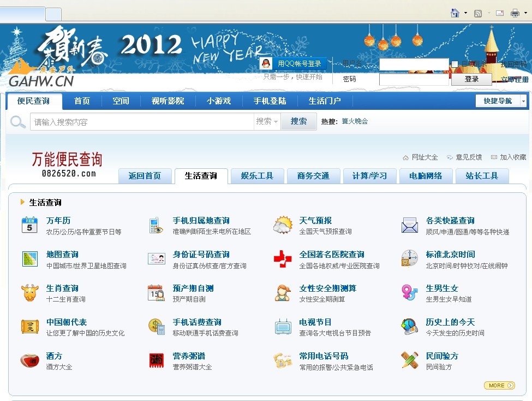Click the 加入收藏 bookmark link
This screenshot has height=401, width=532.
(x=509, y=157)
